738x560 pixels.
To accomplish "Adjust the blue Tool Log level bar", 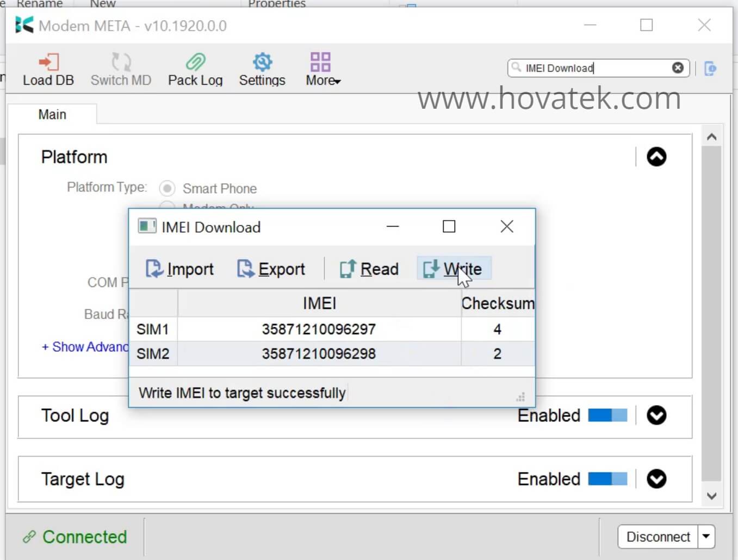I will [607, 415].
